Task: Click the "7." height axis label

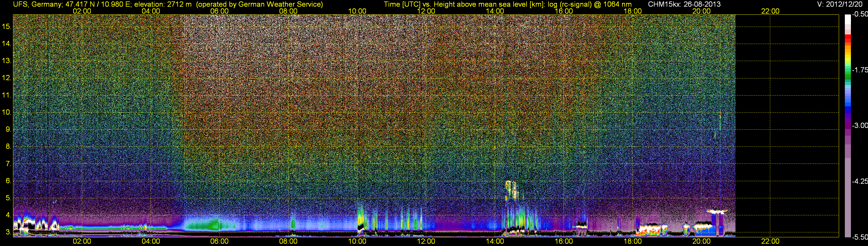Action: [8, 164]
